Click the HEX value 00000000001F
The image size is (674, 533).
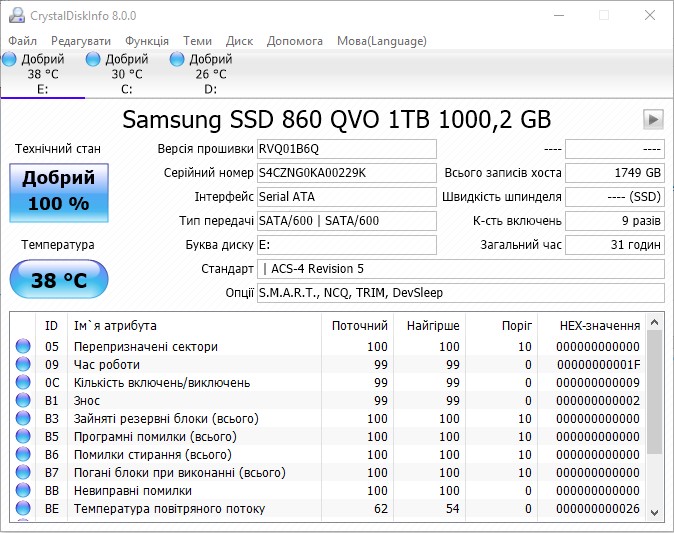click(x=598, y=365)
